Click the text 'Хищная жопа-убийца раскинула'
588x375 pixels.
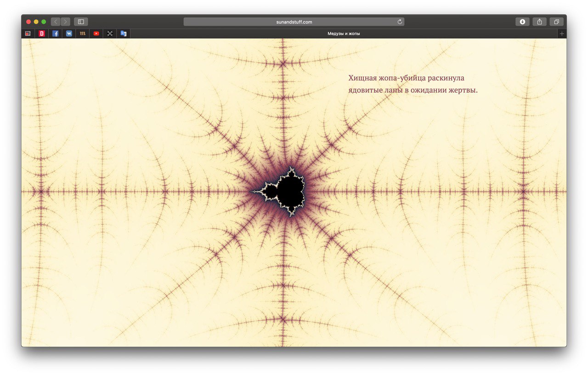[x=407, y=78]
